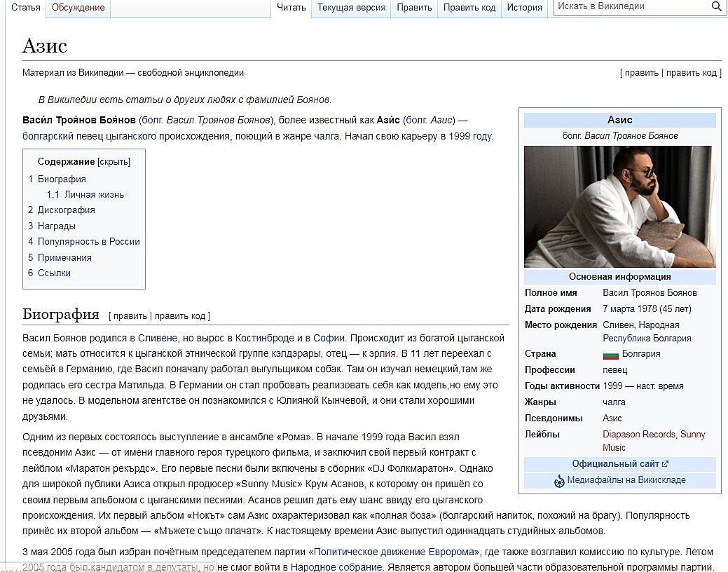Open the Читать tab

(x=291, y=8)
